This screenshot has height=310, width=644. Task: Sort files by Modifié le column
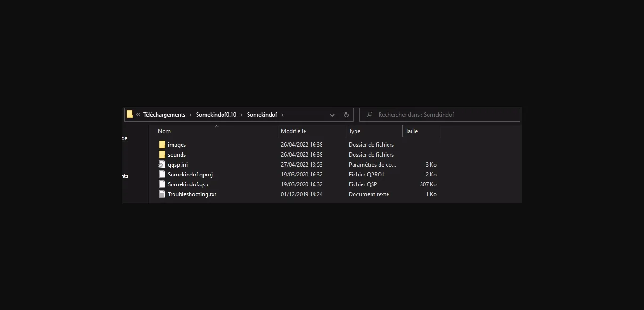click(x=293, y=131)
